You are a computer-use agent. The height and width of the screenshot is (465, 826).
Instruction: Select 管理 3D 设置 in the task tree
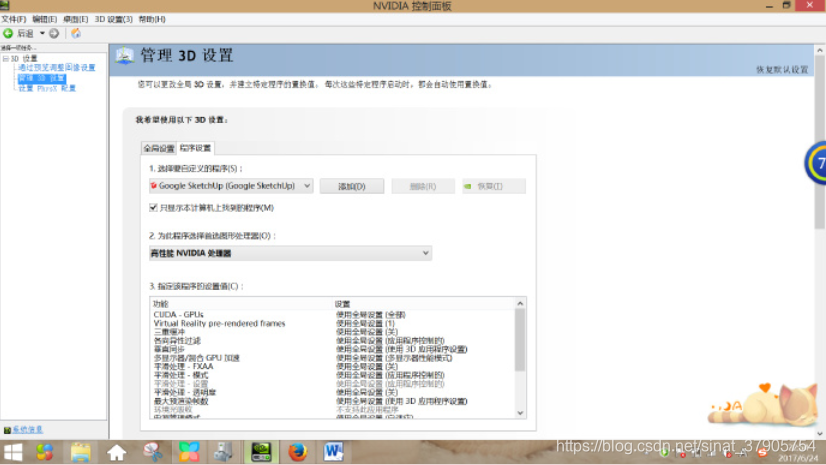42,78
